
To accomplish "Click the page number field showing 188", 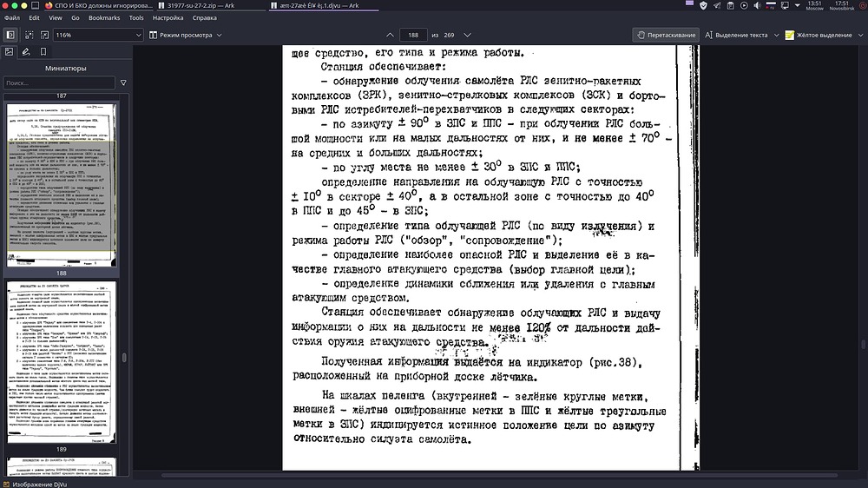I will (413, 35).
